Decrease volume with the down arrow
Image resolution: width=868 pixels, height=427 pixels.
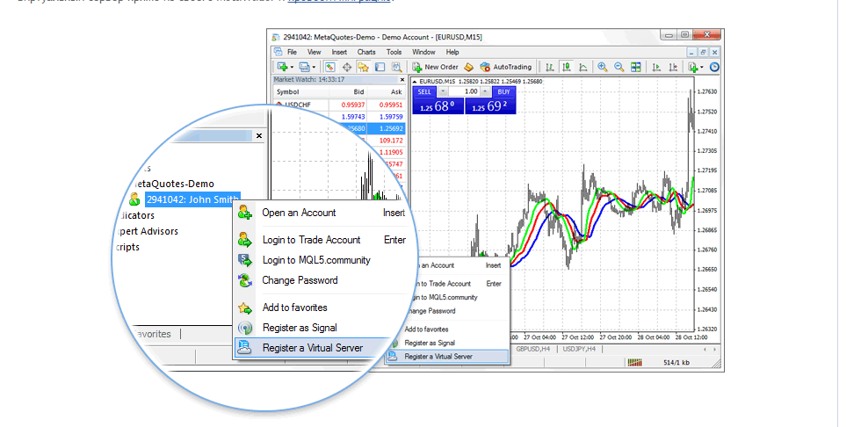(443, 91)
